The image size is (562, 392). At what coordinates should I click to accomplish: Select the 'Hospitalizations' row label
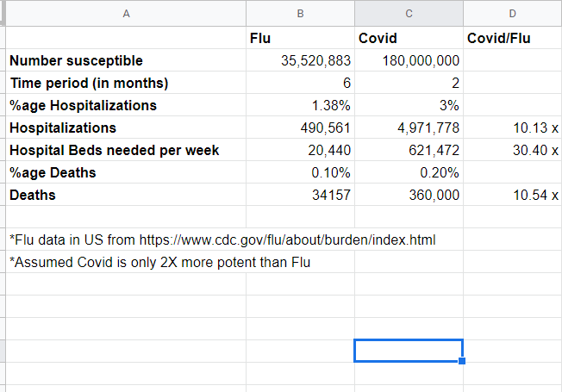(126, 128)
